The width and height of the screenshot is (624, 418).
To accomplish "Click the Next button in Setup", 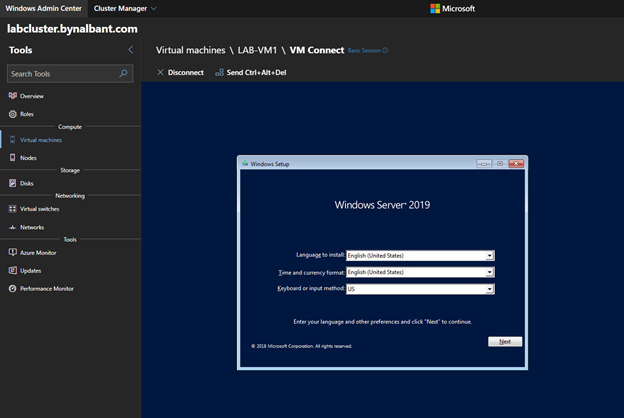I will pos(505,342).
